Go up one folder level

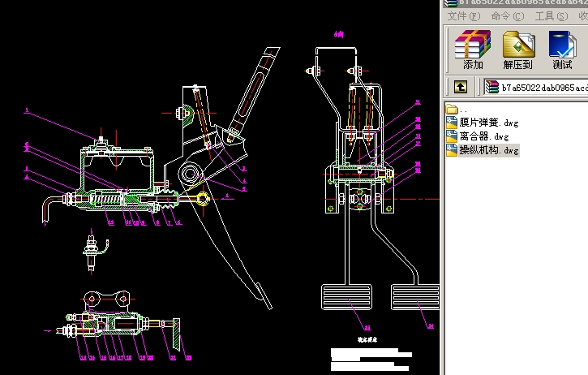pyautogui.click(x=460, y=87)
